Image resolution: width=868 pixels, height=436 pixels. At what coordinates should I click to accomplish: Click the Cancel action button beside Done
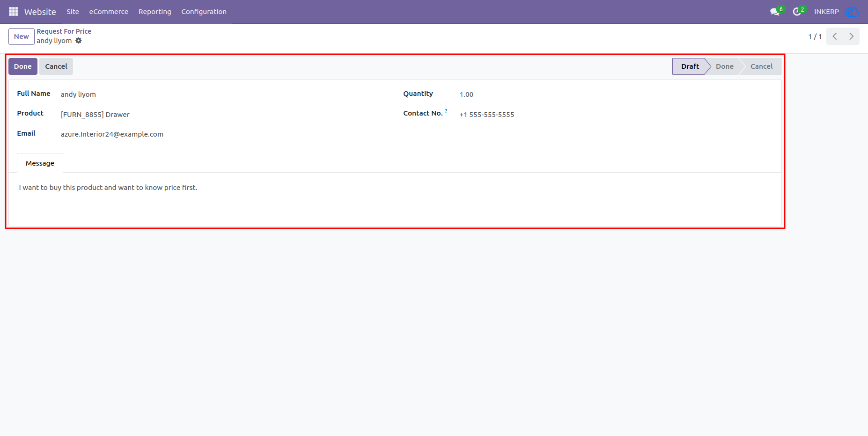click(56, 66)
